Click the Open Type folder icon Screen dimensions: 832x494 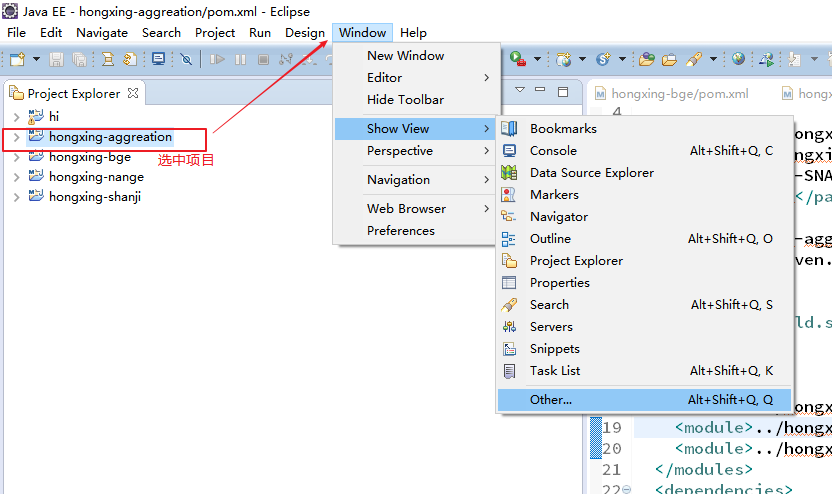click(646, 59)
